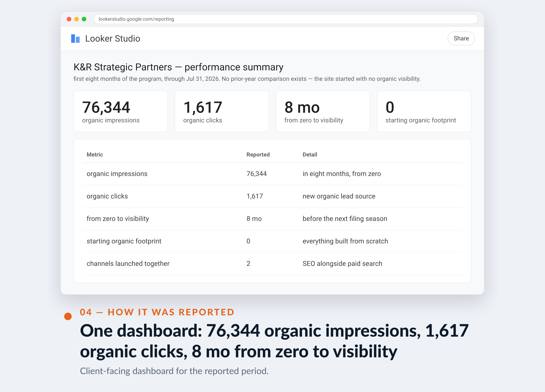Click the 2 value in the Reported column

click(248, 264)
